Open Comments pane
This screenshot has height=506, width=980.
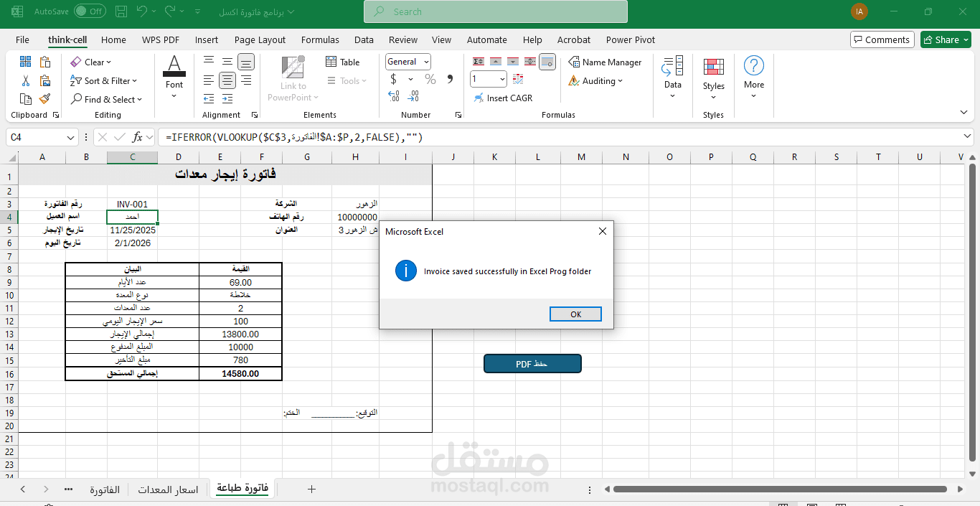click(882, 40)
